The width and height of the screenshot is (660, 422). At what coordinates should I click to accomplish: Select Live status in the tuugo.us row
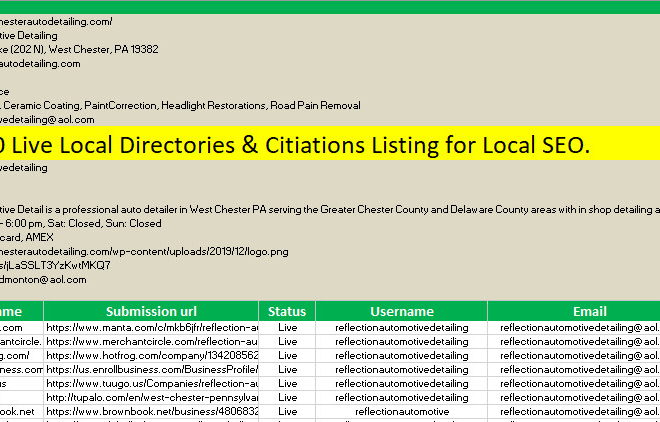[287, 383]
